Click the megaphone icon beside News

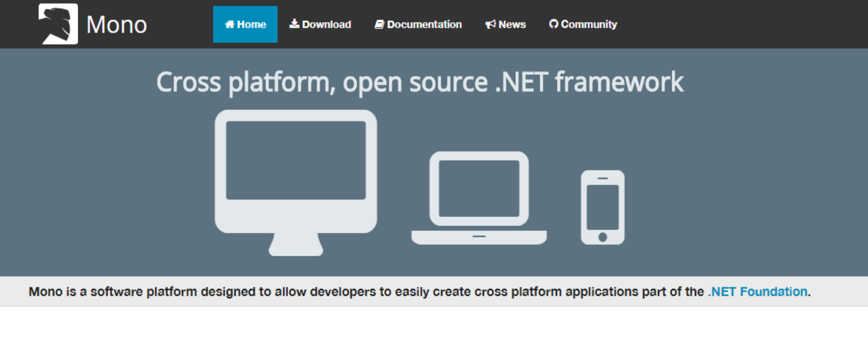[x=491, y=24]
